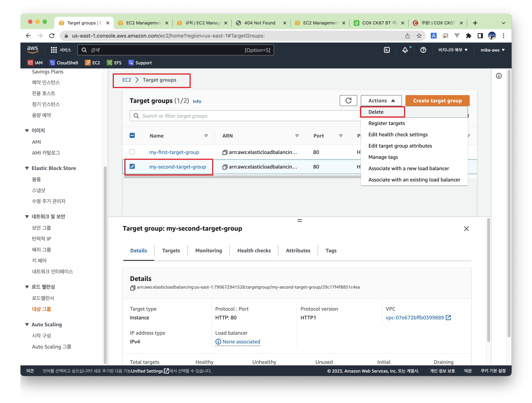Open the info panel icon at right
Screen dimensions: 532x403
[x=498, y=76]
